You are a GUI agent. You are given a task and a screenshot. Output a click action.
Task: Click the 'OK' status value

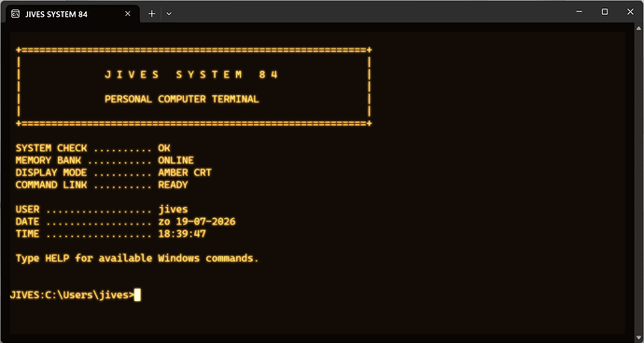point(164,148)
